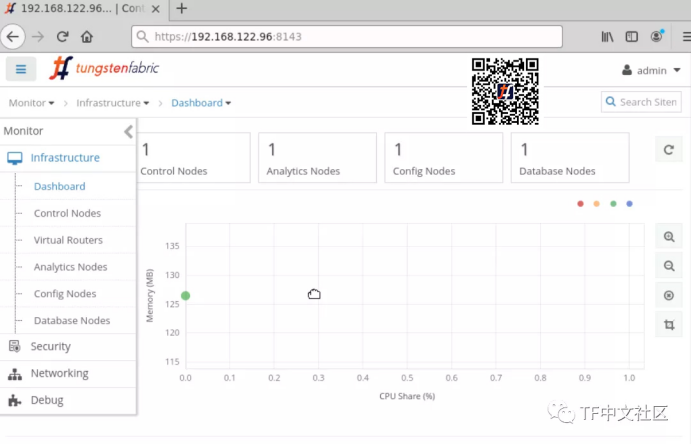Open Config Nodes in the sidebar
This screenshot has width=692, height=444.
65,294
